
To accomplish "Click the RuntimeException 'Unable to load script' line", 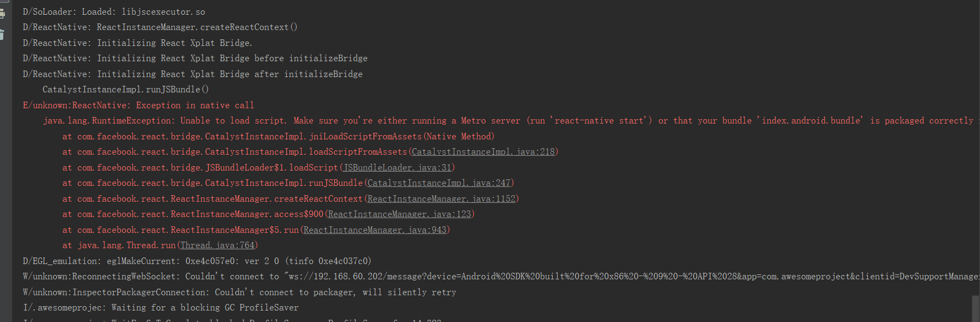I will click(508, 121).
